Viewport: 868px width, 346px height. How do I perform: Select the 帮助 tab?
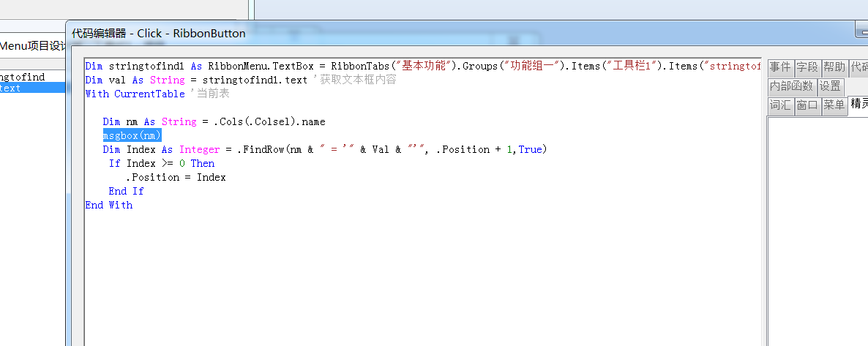point(834,67)
